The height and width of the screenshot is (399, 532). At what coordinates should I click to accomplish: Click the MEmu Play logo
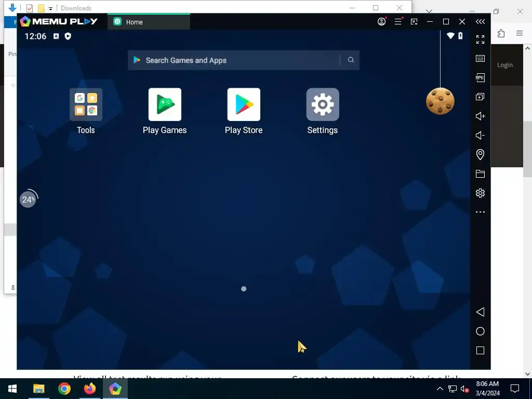59,21
